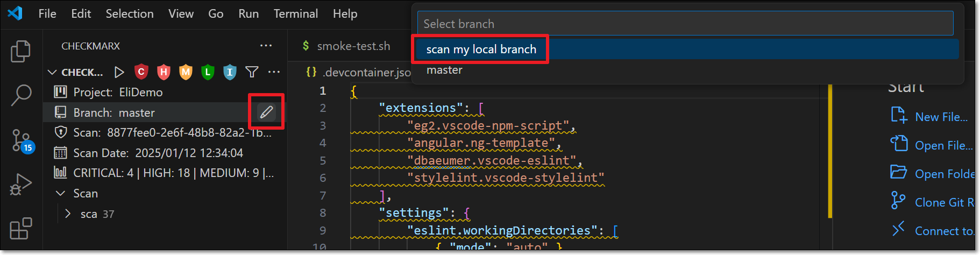Toggle Low severity filter
This screenshot has width=980, height=255.
[208, 72]
